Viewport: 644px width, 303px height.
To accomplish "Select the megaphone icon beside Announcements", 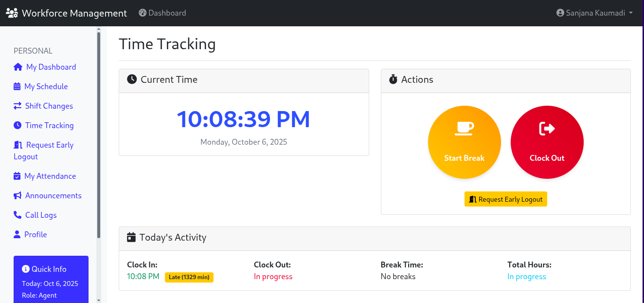I will click(17, 195).
